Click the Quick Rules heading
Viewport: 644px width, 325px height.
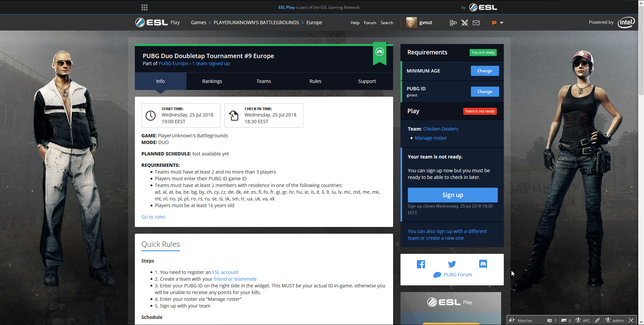(x=160, y=244)
